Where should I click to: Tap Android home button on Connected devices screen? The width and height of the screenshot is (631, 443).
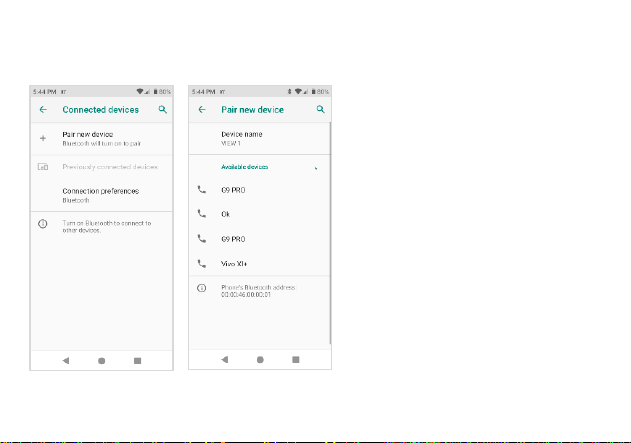101,361
